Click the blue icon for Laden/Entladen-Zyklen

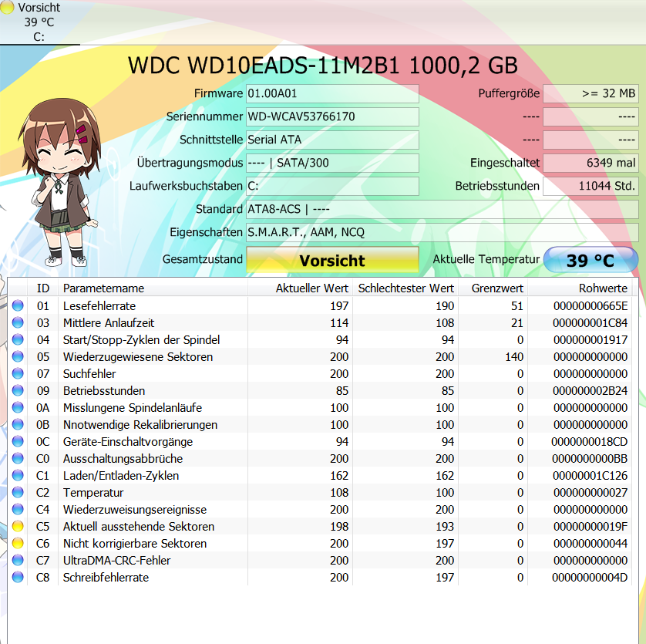18,475
